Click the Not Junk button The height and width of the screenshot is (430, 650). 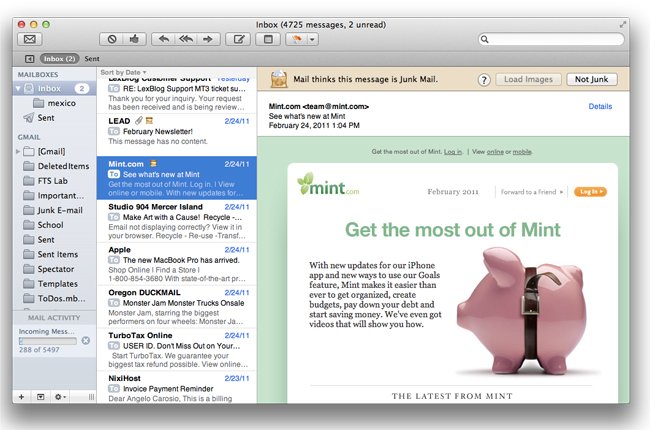click(x=592, y=79)
